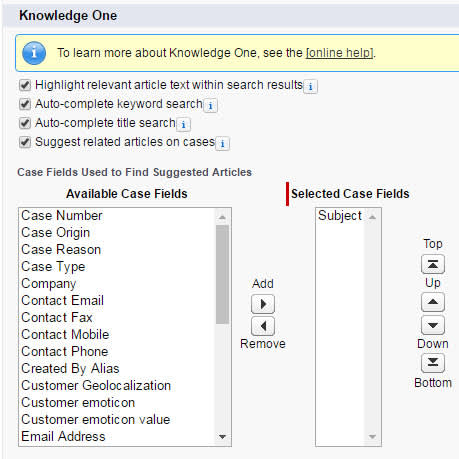Select Company in available fields
Image resolution: width=459 pixels, height=459 pixels.
coord(117,284)
